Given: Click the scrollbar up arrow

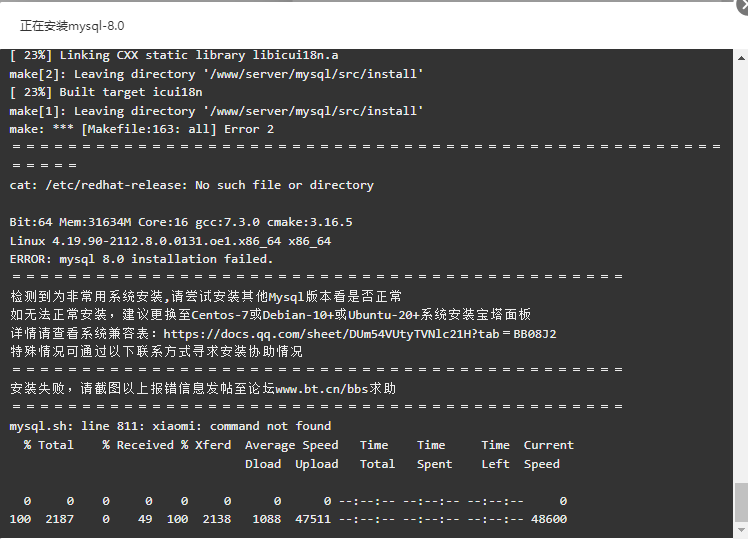Looking at the screenshot, I should pyautogui.click(x=741, y=59).
